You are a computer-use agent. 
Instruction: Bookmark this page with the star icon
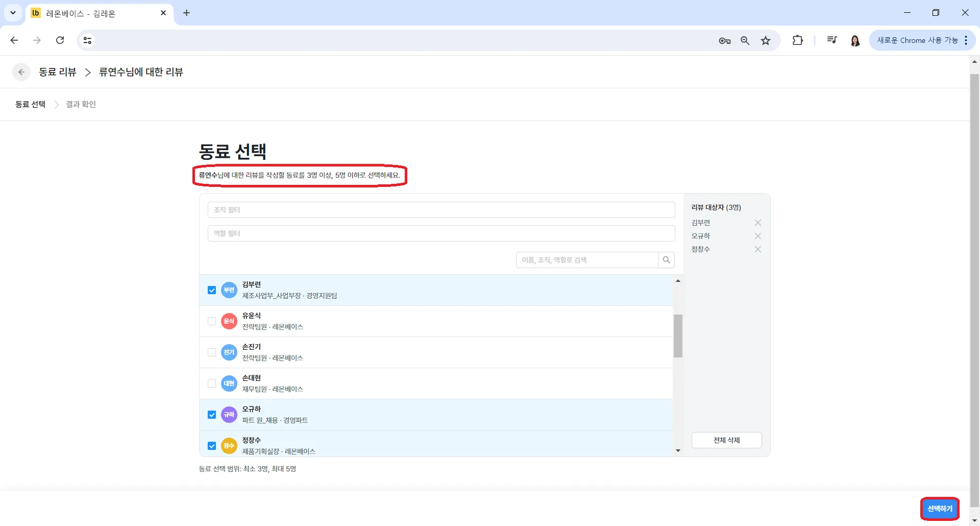766,41
